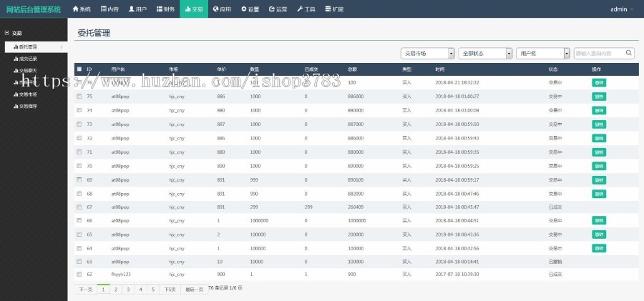Open the 全部状态 status dropdown
This screenshot has width=644, height=301.
[x=486, y=53]
